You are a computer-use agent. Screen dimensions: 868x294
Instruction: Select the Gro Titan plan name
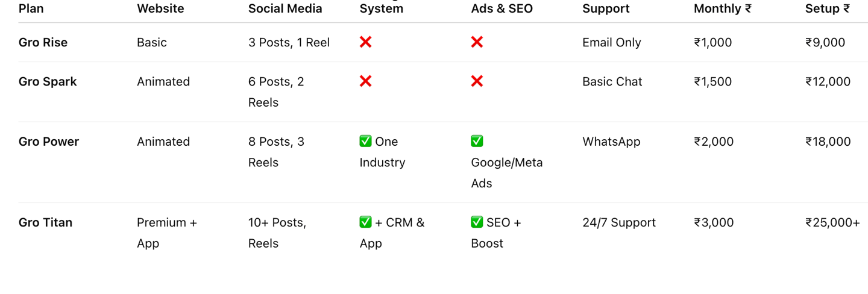45,222
